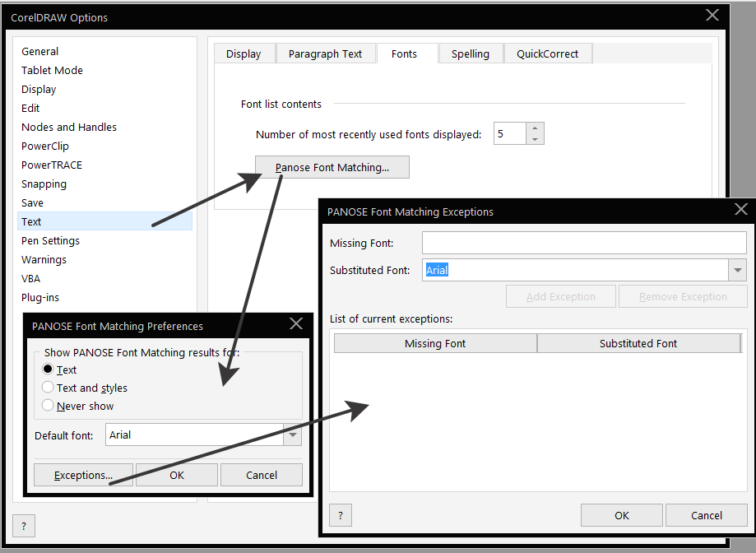Confirm OK in PANOSE Preferences dialog
The width and height of the screenshot is (756, 553).
[177, 475]
